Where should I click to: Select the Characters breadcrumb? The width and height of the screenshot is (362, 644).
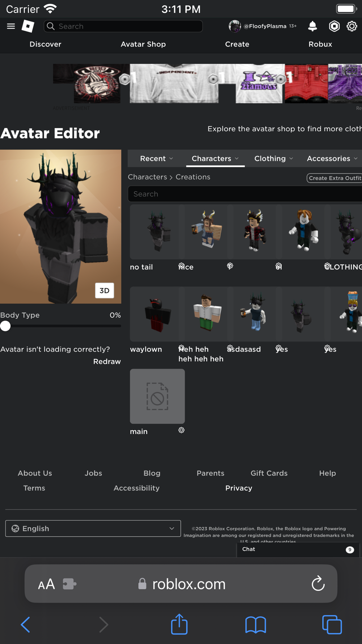tap(147, 177)
